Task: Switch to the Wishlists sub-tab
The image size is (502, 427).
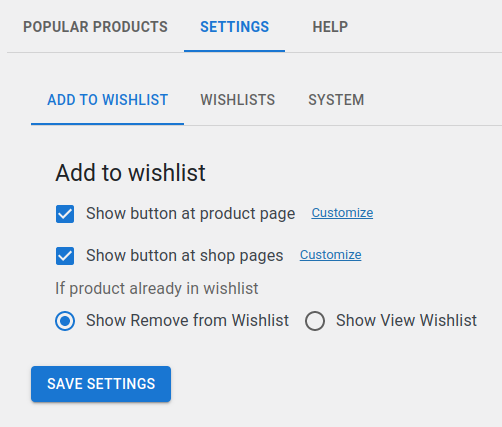Action: tap(238, 100)
